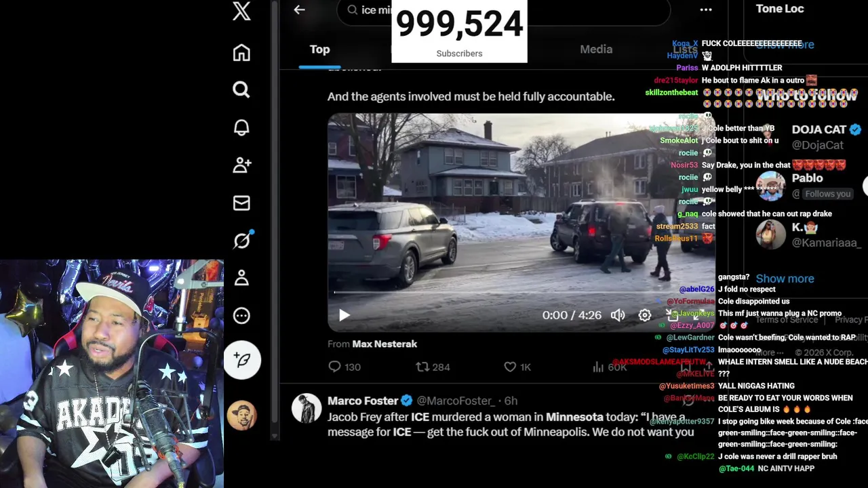Open Marco Foster's profile name
This screenshot has width=868, height=488.
tap(363, 401)
